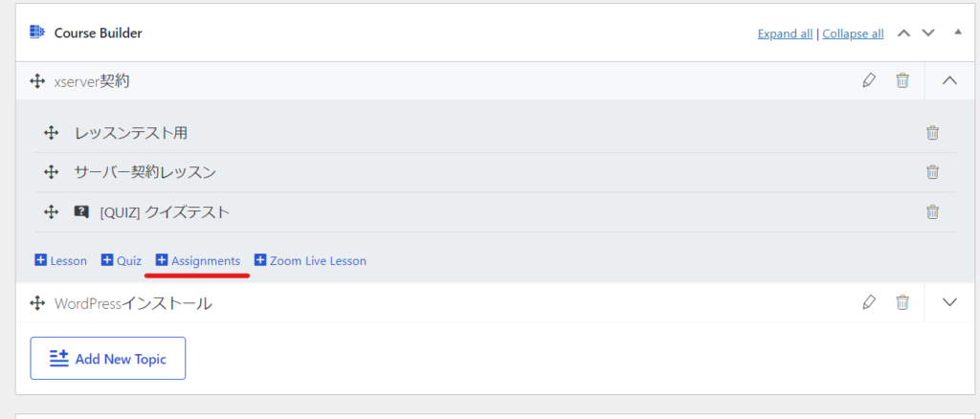The width and height of the screenshot is (980, 419).
Task: Click the Collapse all link
Action: pos(853,33)
